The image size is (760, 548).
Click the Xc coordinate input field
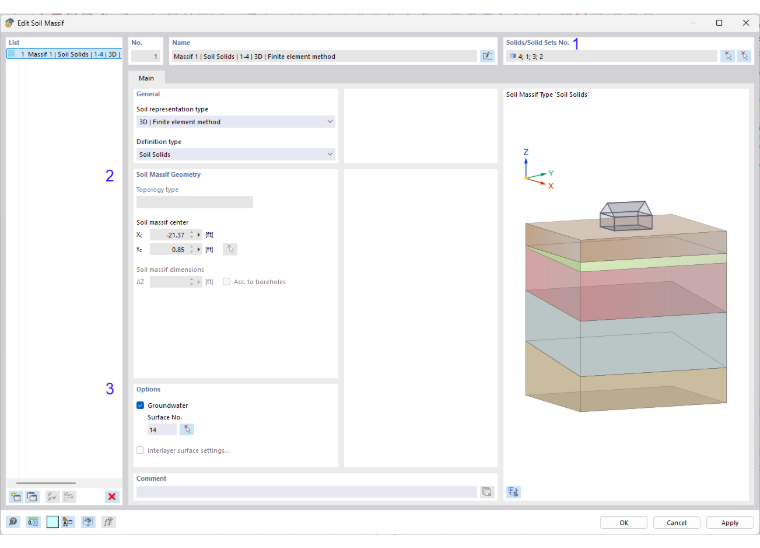[x=169, y=235]
